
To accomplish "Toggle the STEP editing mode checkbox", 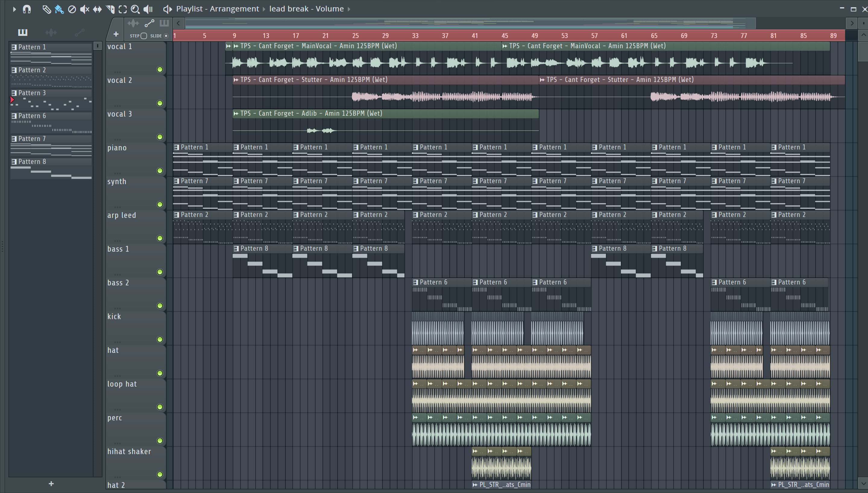I will coord(144,36).
